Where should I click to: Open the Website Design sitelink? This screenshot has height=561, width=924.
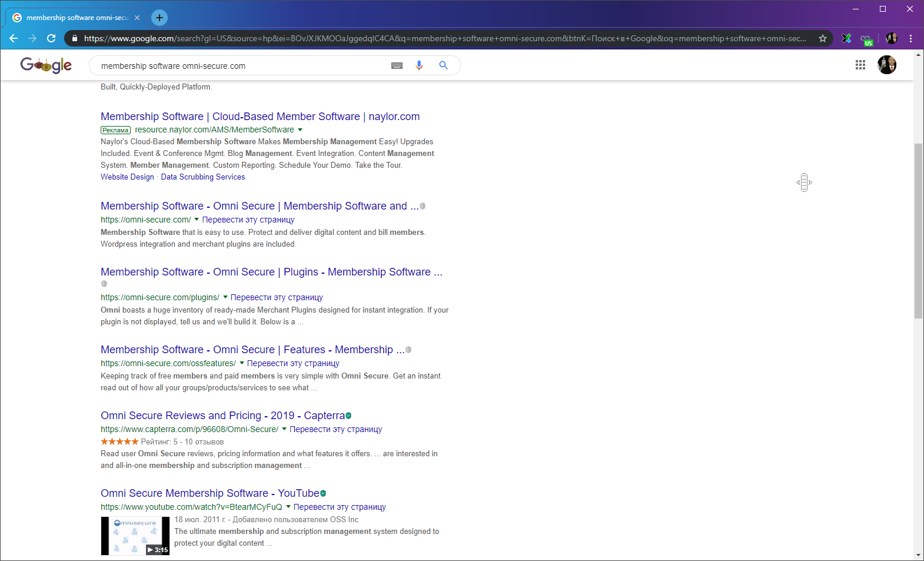(x=127, y=177)
